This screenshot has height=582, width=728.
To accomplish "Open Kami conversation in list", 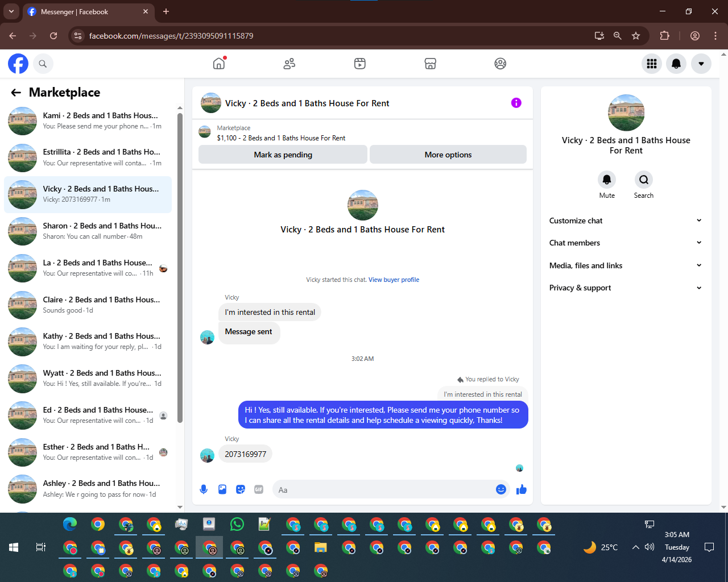I will (x=88, y=121).
